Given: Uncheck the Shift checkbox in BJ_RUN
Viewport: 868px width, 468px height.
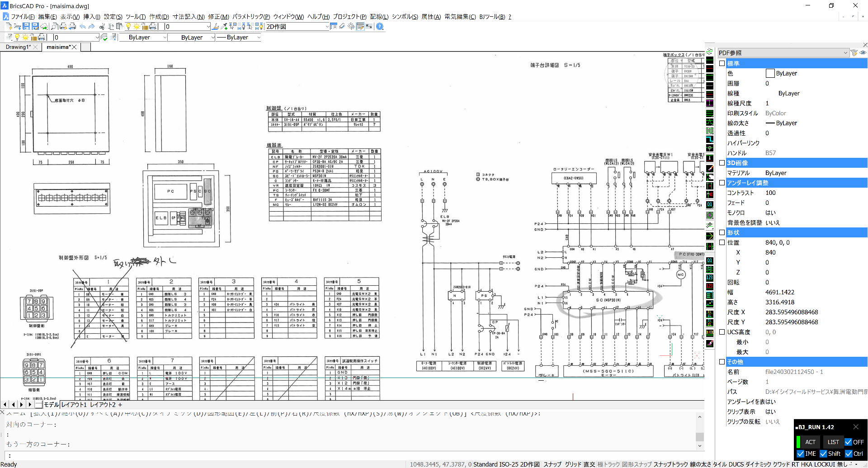Looking at the screenshot, I should (823, 454).
